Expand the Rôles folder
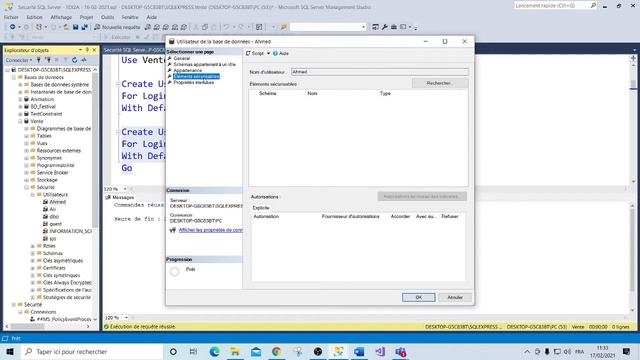Screen dimensions: 640x360 pos(33,246)
